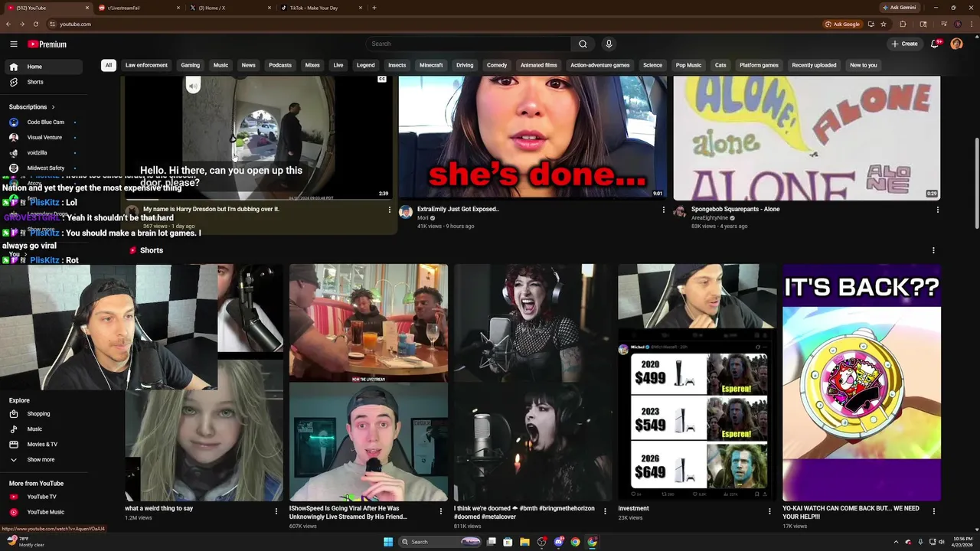Open the YouTube hamburger guide menu
Viewport: 980px width, 551px height.
point(13,44)
